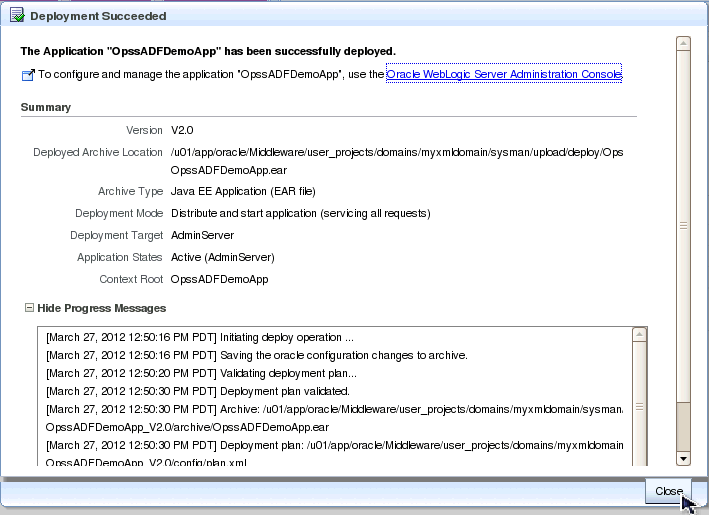The height and width of the screenshot is (515, 709).
Task: Click the 'Deployment Succeeded' dialog title
Action: point(98,16)
